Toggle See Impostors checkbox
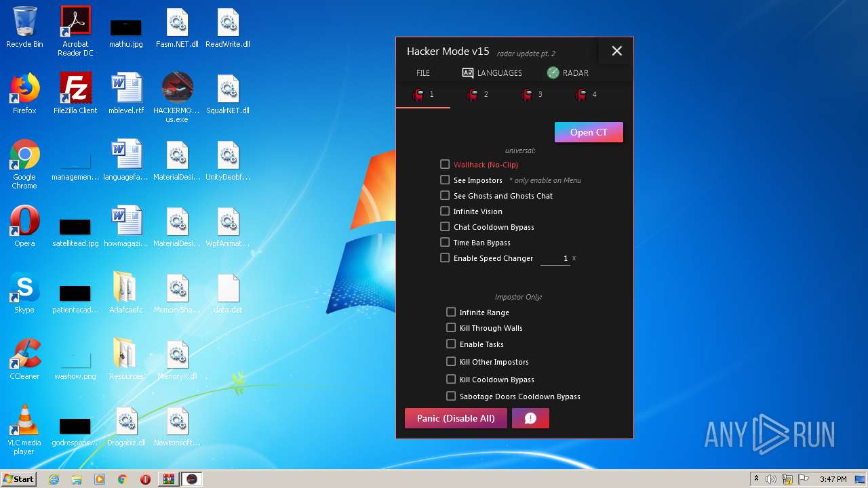868x488 pixels. click(445, 180)
